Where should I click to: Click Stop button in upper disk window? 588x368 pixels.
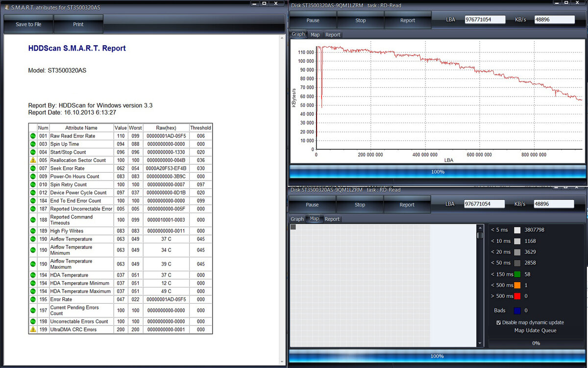pos(361,20)
